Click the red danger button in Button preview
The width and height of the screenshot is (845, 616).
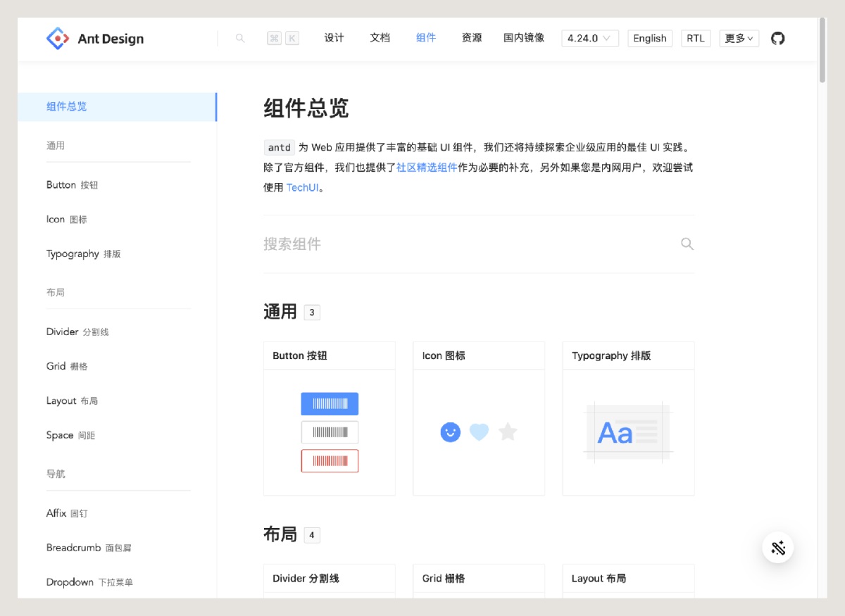[330, 460]
